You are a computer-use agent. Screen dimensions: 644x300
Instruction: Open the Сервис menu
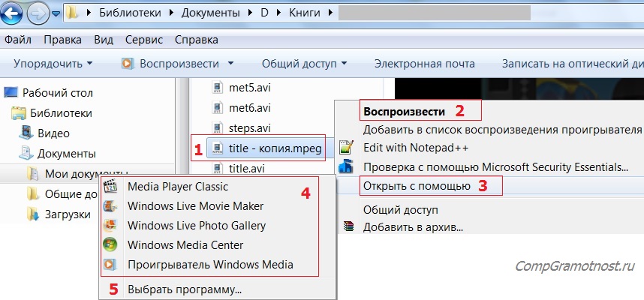143,39
